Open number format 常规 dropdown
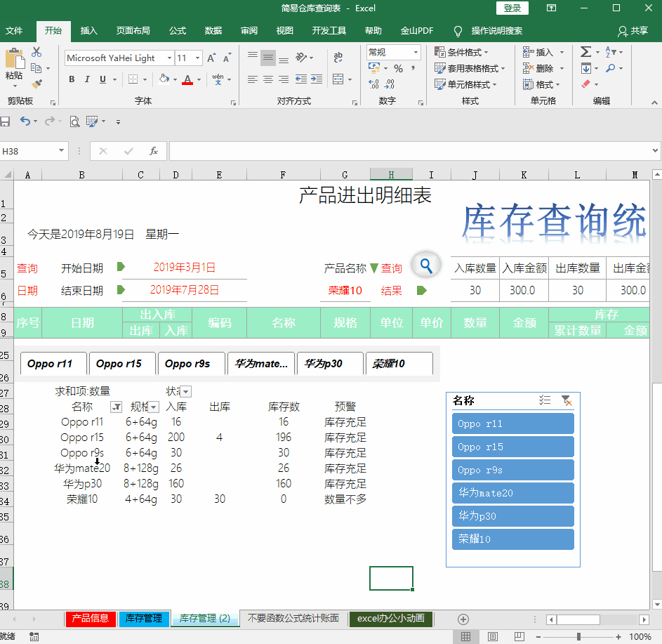The image size is (662, 644). click(416, 53)
